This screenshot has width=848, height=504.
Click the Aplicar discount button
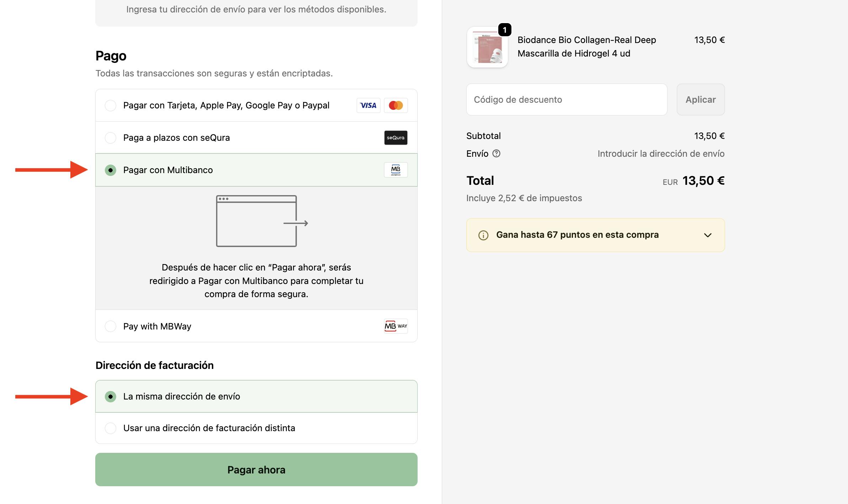701,100
